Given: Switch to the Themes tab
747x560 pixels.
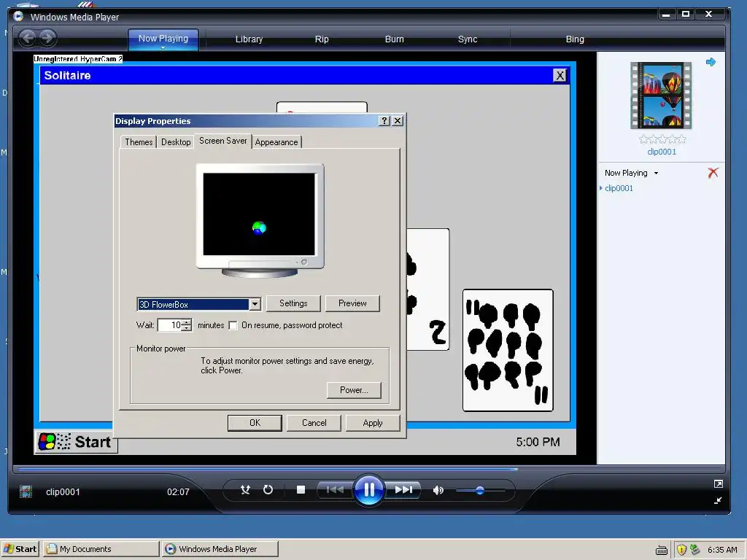Looking at the screenshot, I should pos(139,142).
